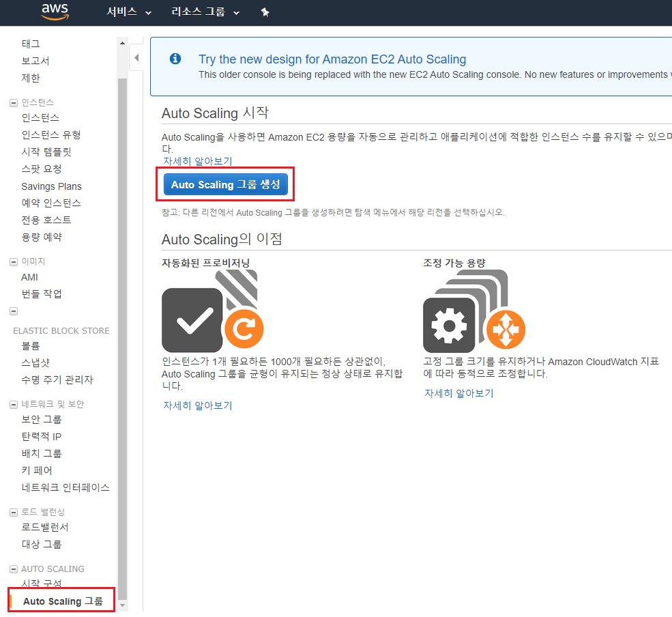Open the 리소스 그룹 dropdown menu
The width and height of the screenshot is (672, 617).
[205, 12]
